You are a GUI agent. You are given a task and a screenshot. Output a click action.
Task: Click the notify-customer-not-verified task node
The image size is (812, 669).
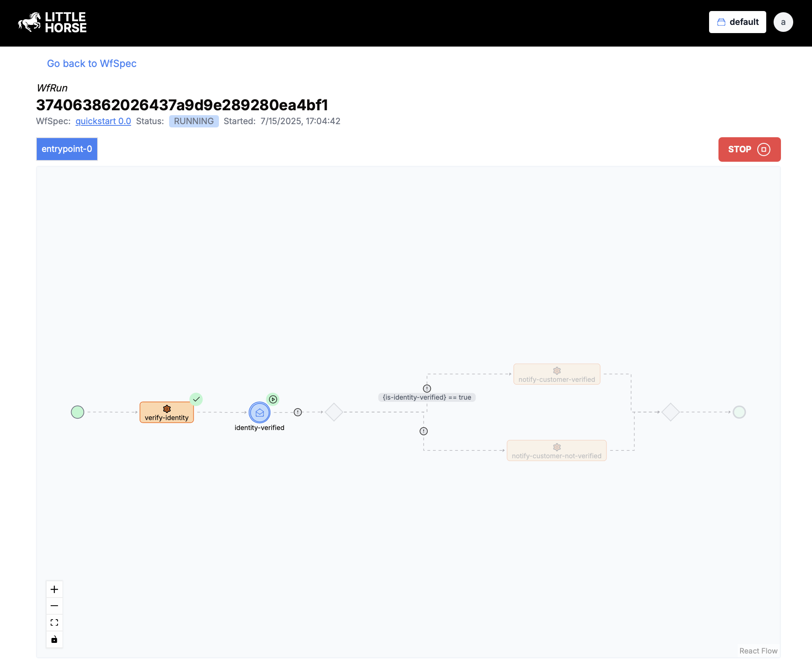coord(556,450)
